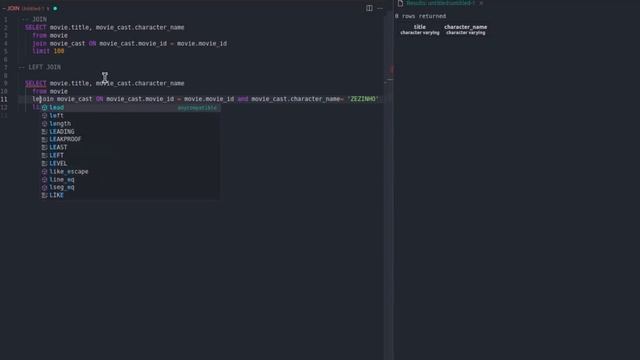This screenshot has width=640, height=360.
Task: Pick the 'lseg_eq' function suggestion
Action: click(130, 187)
